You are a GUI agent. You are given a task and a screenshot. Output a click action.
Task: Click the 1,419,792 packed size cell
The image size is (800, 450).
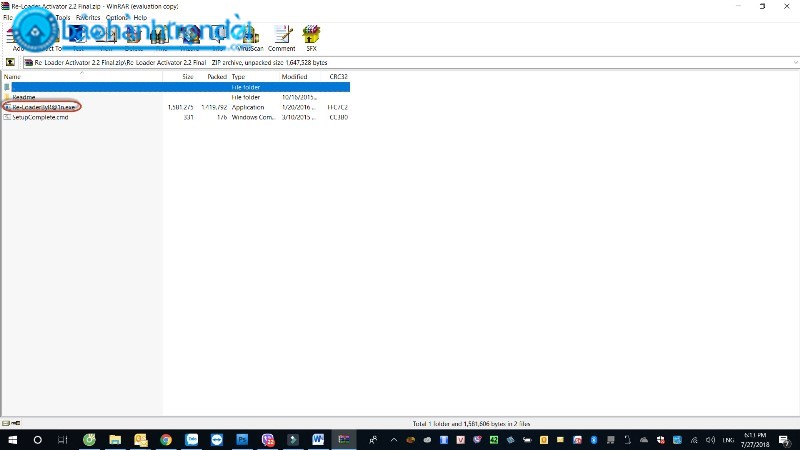(214, 107)
